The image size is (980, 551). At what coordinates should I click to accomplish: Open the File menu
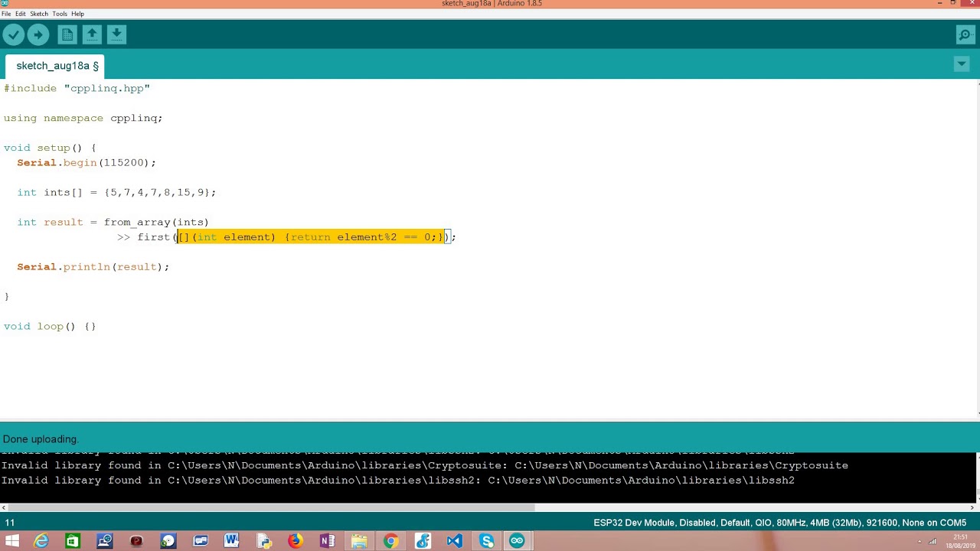coord(6,14)
